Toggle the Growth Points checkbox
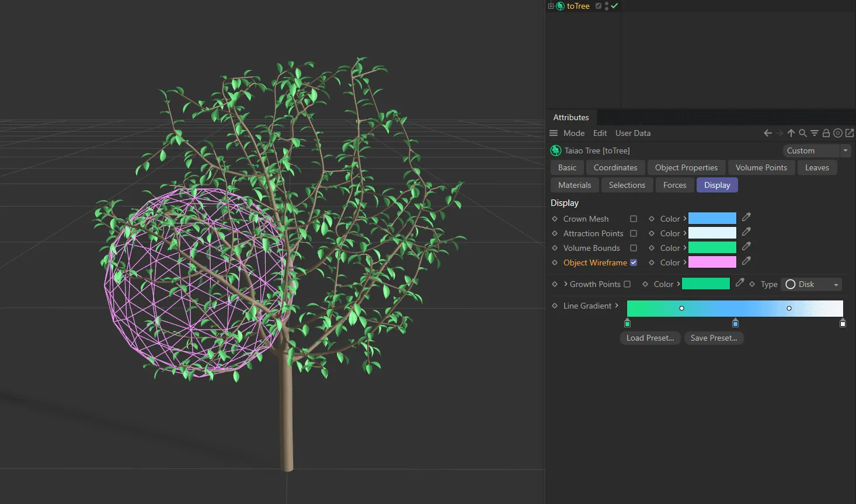The width and height of the screenshot is (856, 504). click(628, 284)
